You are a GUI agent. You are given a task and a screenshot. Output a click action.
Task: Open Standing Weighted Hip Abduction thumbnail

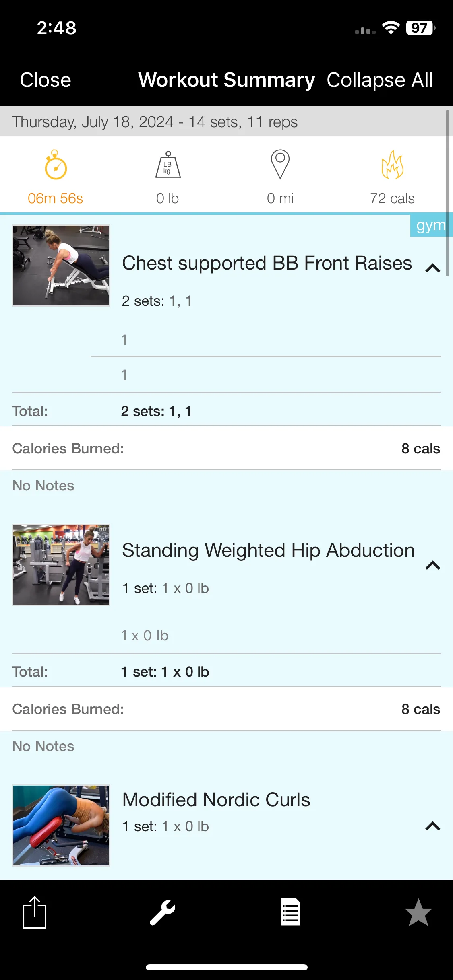[x=61, y=565]
